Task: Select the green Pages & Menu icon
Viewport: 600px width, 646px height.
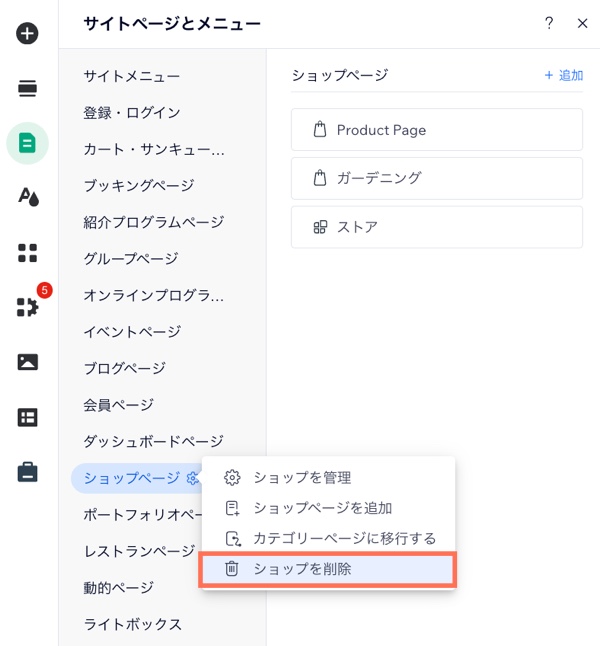Action: 27,143
